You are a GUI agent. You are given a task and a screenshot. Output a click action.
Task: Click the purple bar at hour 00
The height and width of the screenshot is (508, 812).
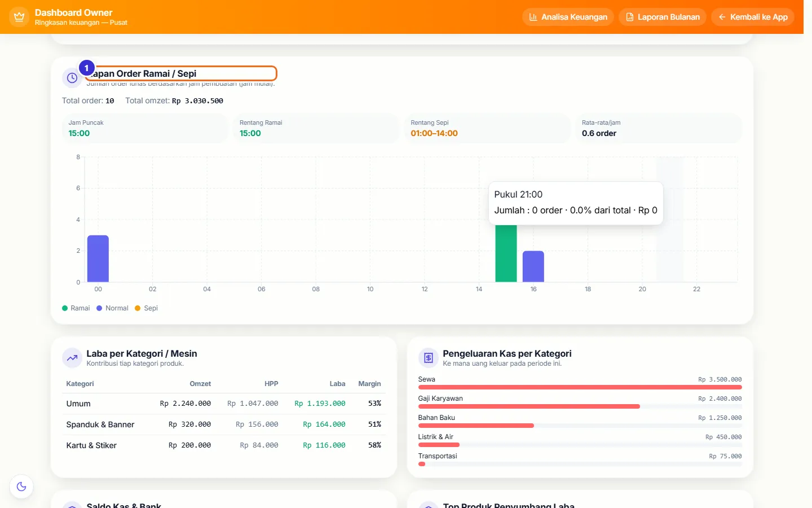98,259
